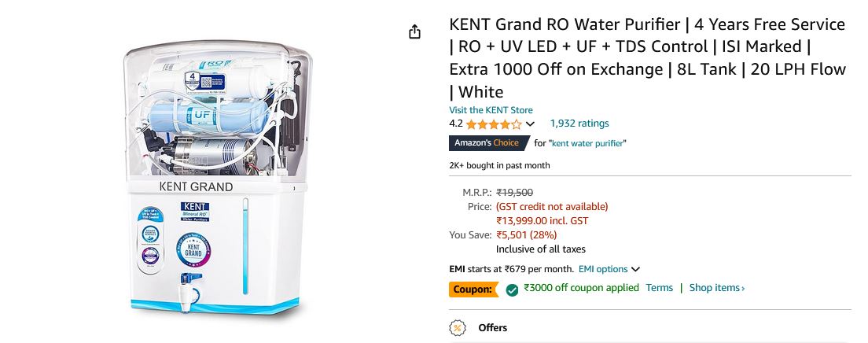Click the 4.2 rating number
The image size is (868, 343).
(x=456, y=124)
